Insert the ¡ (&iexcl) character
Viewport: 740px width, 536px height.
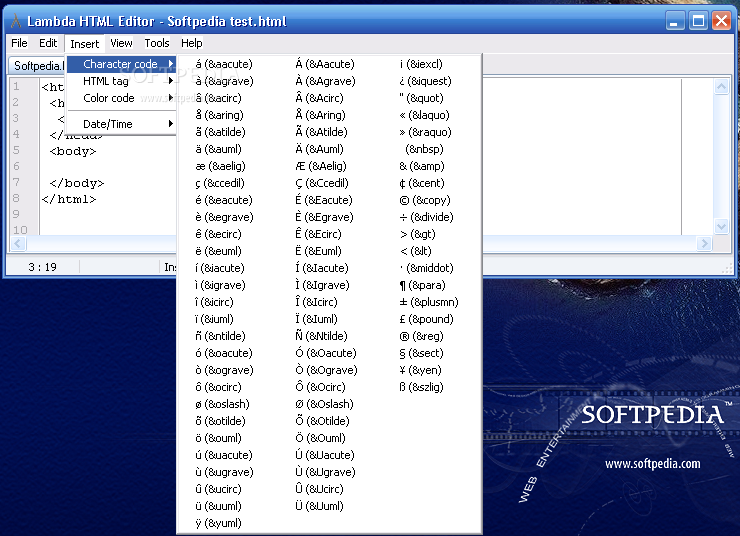pyautogui.click(x=421, y=64)
